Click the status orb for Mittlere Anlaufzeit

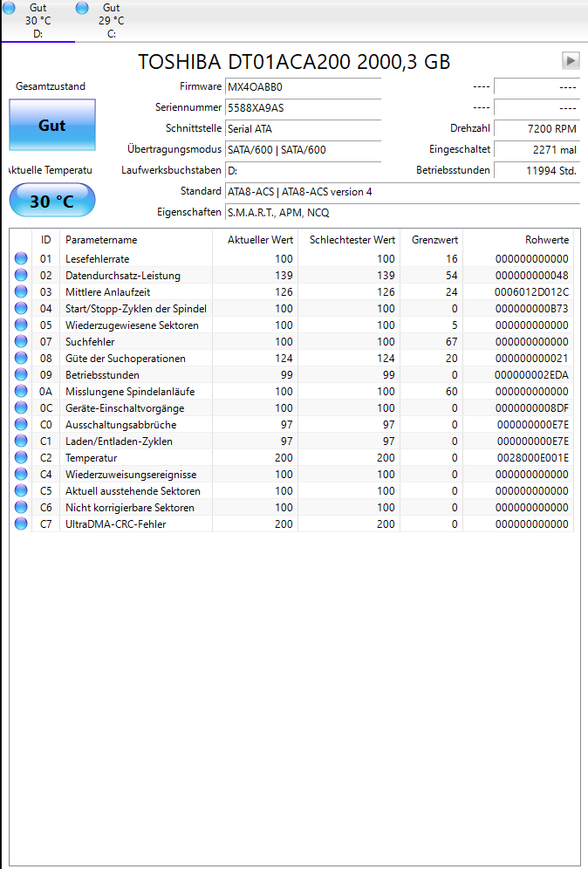[21, 291]
